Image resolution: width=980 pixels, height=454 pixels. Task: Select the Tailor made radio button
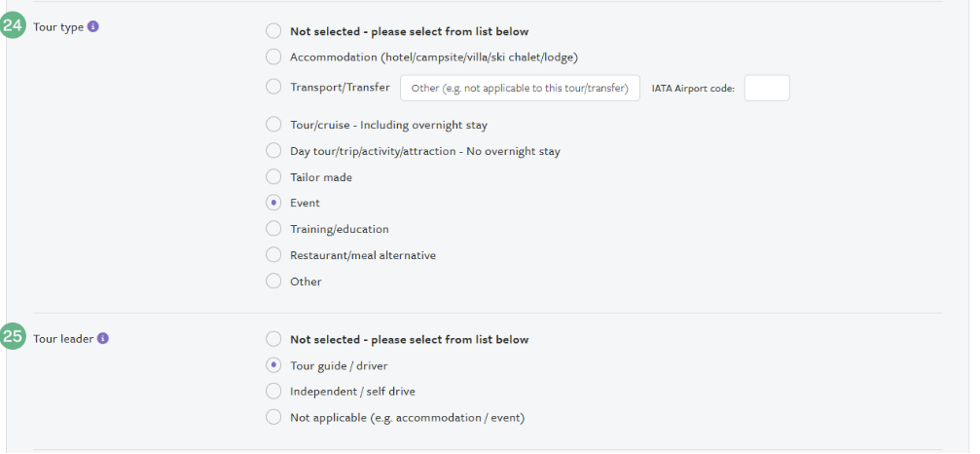tap(273, 177)
